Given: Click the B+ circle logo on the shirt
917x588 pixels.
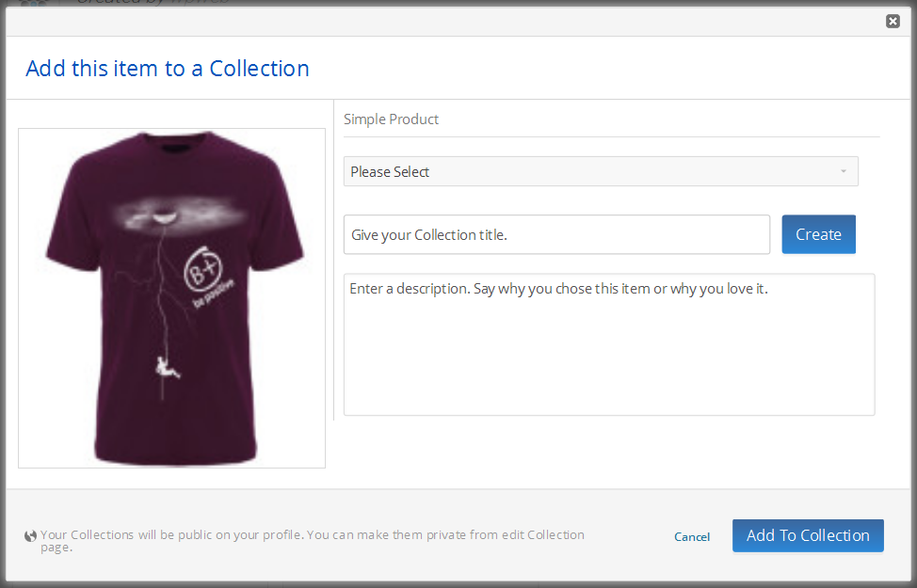Looking at the screenshot, I should coord(201,264).
